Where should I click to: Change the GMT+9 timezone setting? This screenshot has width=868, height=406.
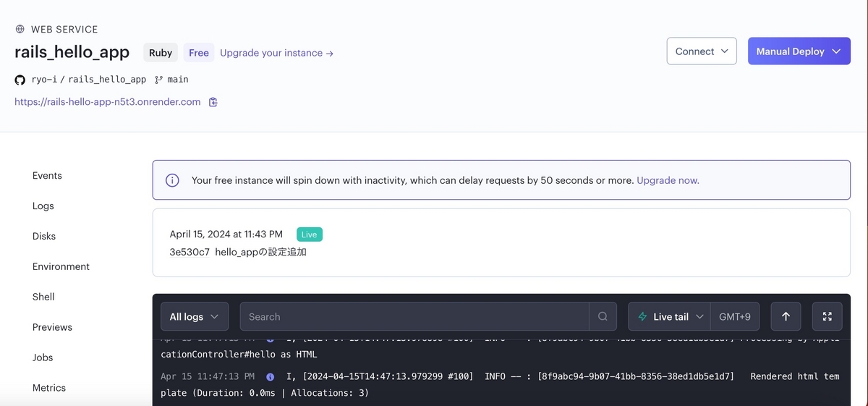[735, 316]
